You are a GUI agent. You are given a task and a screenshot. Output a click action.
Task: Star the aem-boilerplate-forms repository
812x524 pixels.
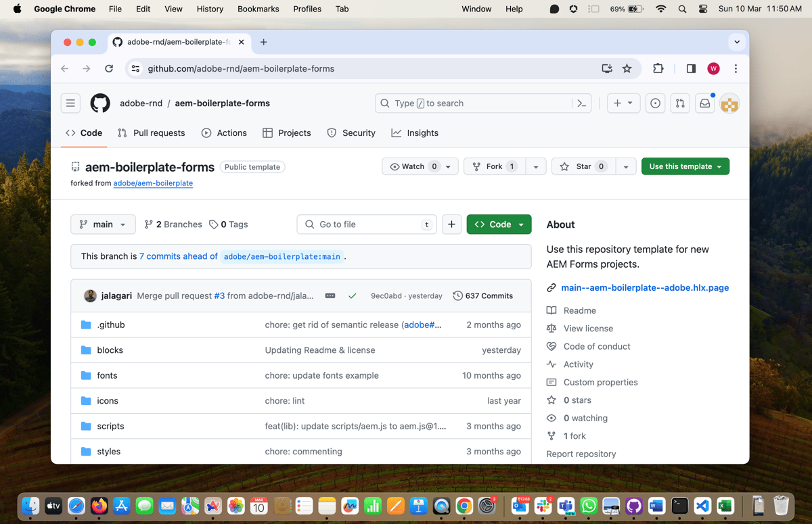tap(583, 166)
